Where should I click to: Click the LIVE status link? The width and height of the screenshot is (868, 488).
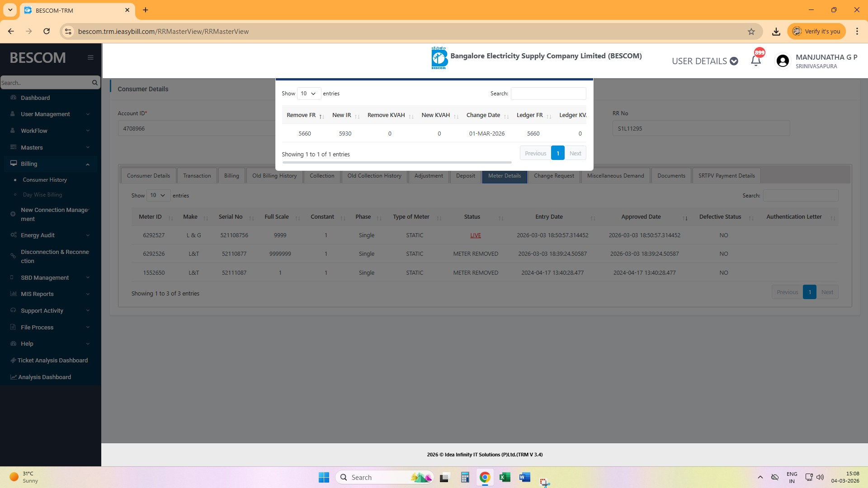475,235
